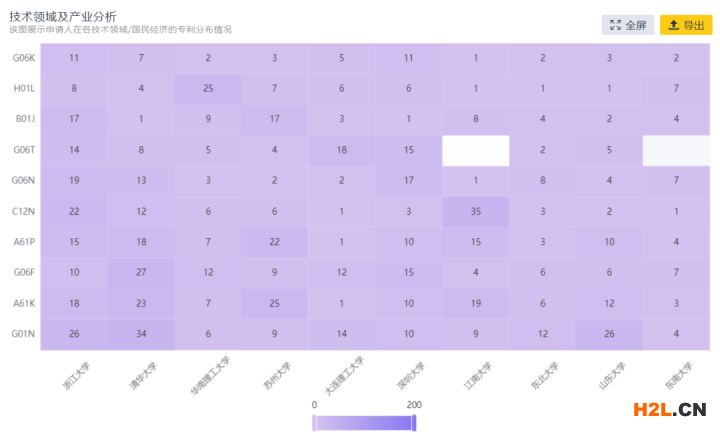Click the G06N row cell showing 17
720x432 pixels.
[409, 181]
